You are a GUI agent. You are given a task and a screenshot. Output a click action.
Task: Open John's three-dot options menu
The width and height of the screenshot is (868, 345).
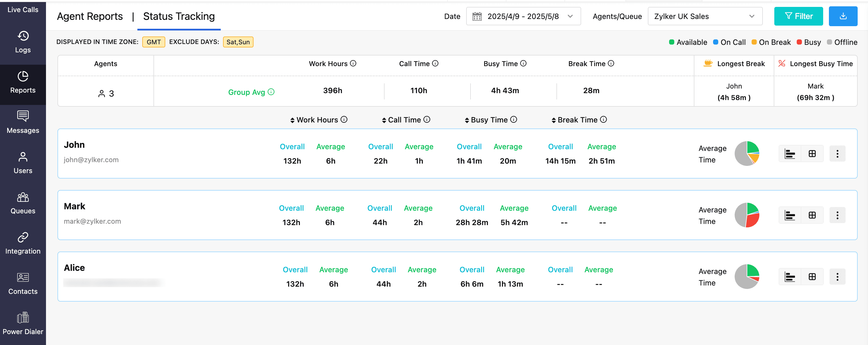pyautogui.click(x=837, y=154)
